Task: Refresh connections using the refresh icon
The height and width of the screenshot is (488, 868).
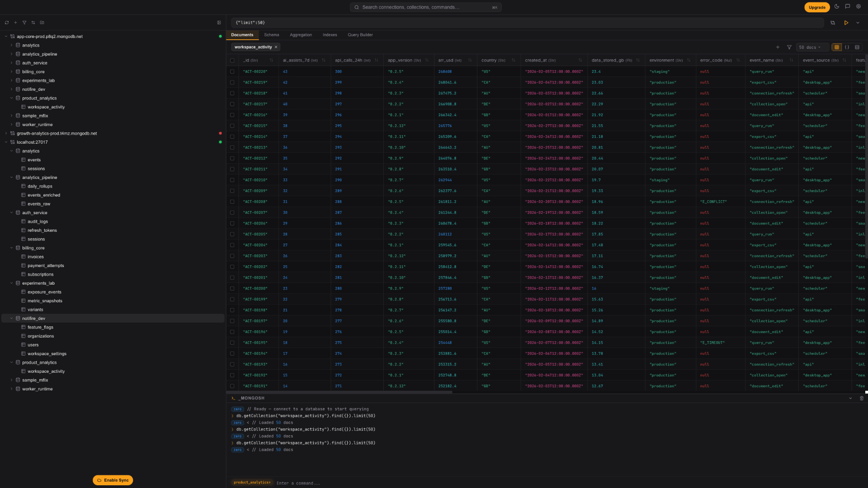Action: [x=6, y=22]
